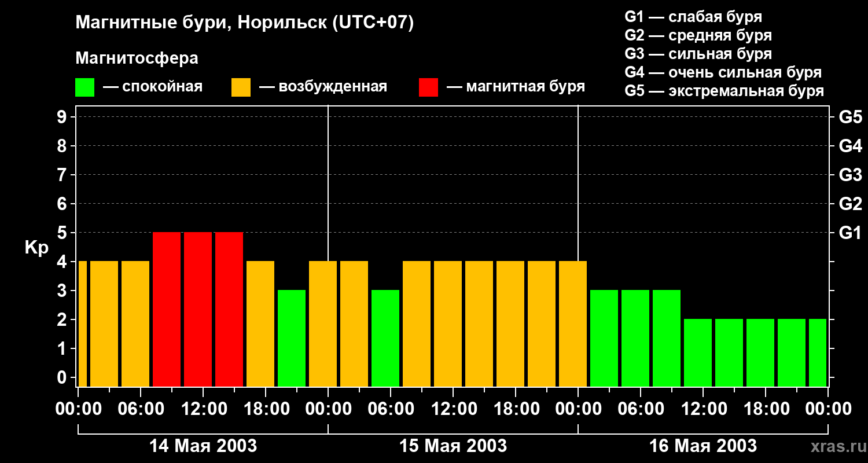This screenshot has height=463, width=868.
Task: Select the '16 Мая 2003' date label
Action: (703, 446)
